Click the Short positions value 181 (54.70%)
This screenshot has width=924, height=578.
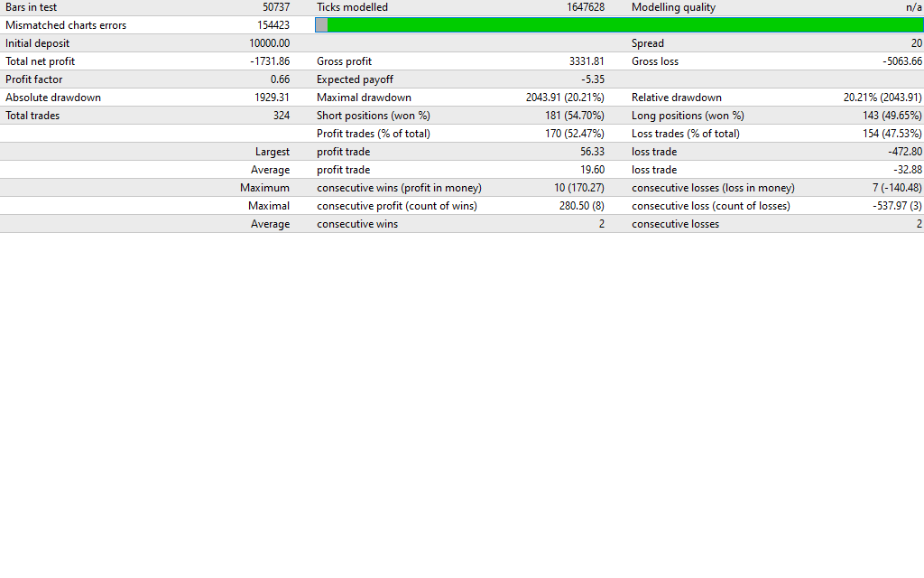click(575, 116)
